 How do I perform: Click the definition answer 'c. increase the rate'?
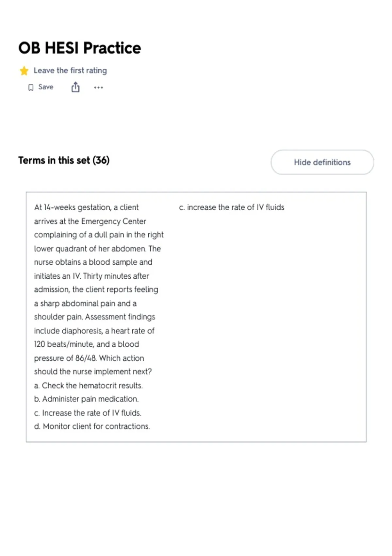232,207
